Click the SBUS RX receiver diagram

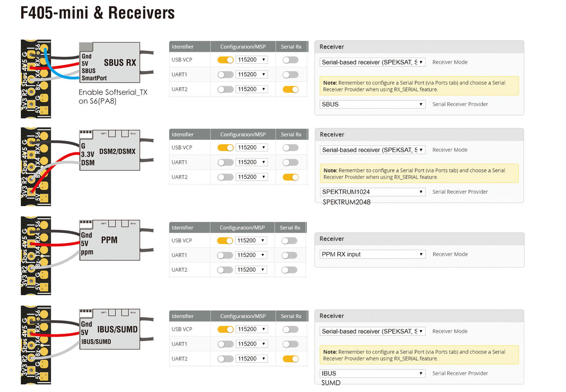coord(109,63)
